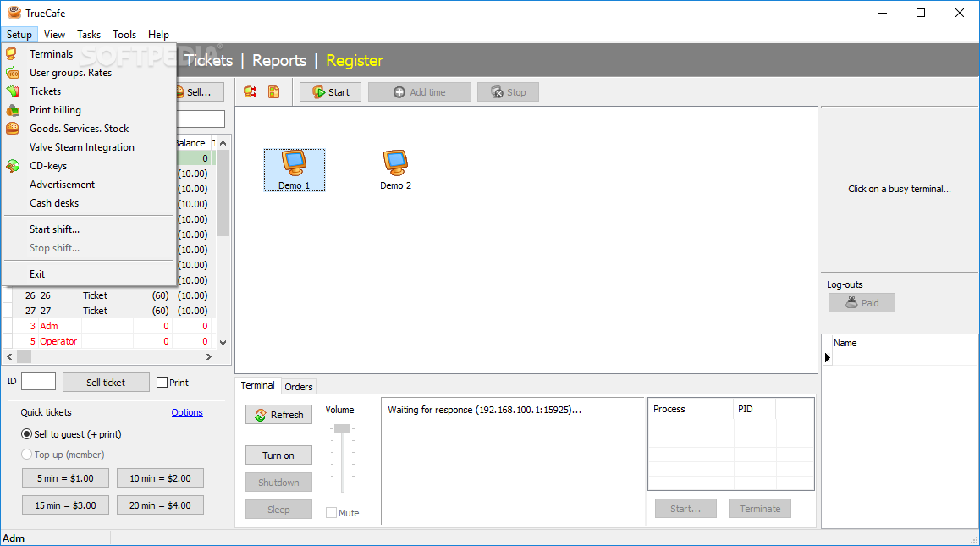Click the Terminate process button
980x546 pixels.
[760, 509]
